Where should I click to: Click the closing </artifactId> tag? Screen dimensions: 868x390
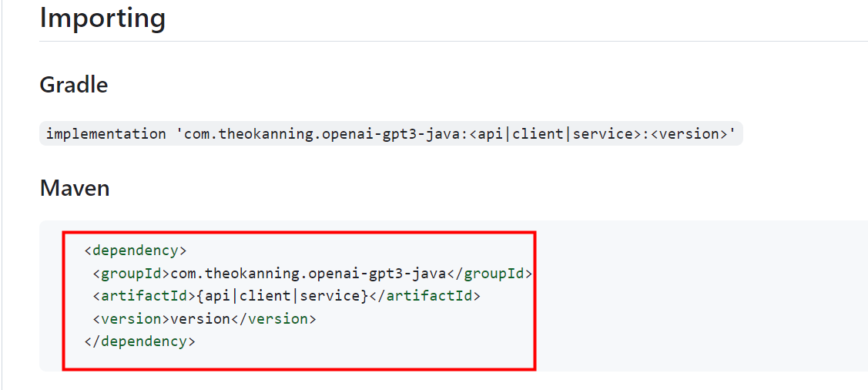pyautogui.click(x=424, y=297)
